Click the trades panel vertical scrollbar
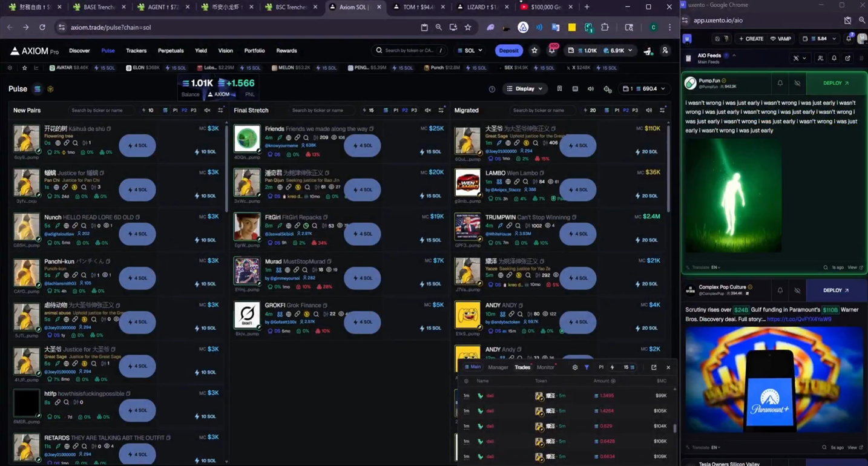The image size is (868, 466). (675, 428)
